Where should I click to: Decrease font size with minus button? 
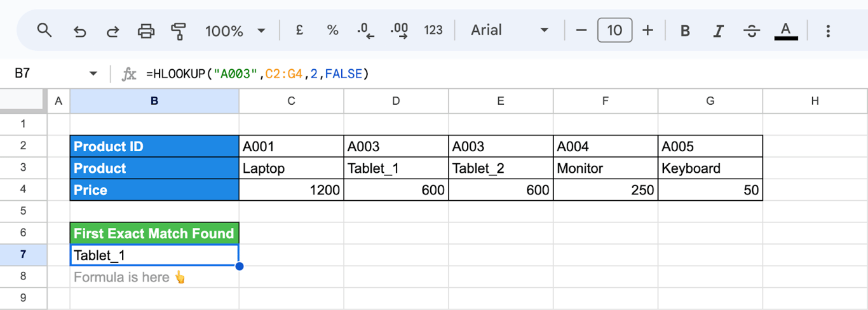(581, 30)
